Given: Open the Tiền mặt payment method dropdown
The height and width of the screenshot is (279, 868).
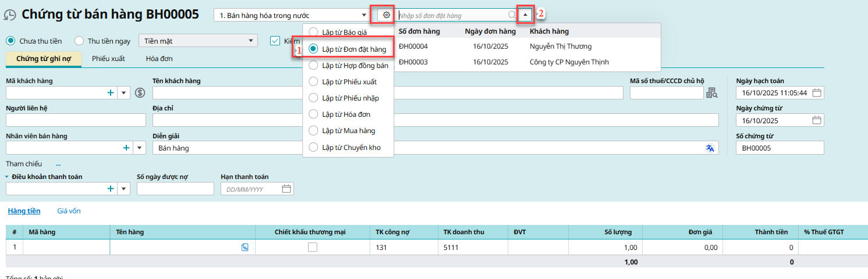Looking at the screenshot, I should [x=250, y=41].
